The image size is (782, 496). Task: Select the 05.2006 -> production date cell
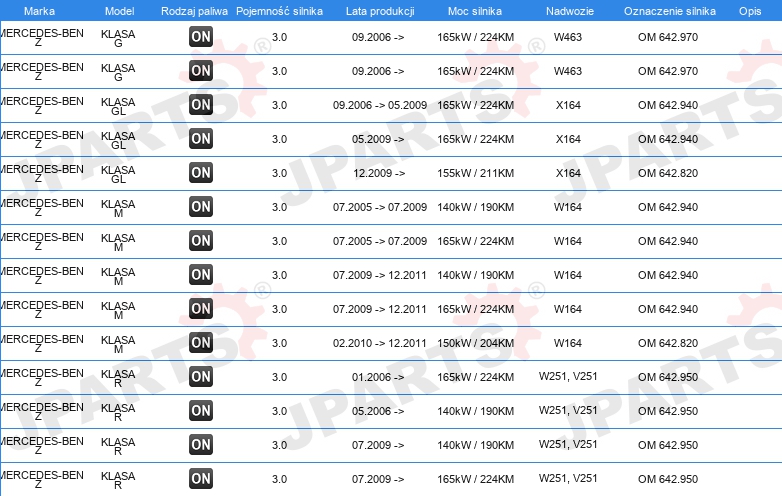point(378,411)
